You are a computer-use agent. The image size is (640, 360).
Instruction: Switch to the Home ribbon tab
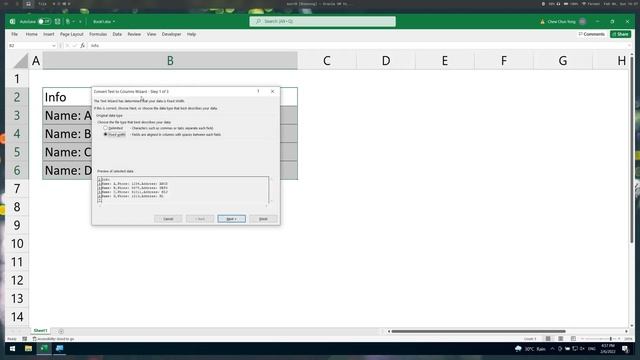click(31, 34)
